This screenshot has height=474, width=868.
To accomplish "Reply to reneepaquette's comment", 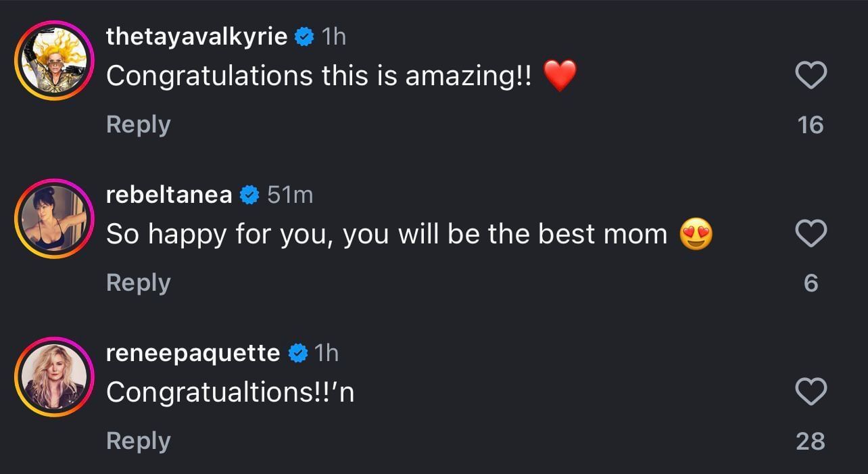I will (x=138, y=440).
